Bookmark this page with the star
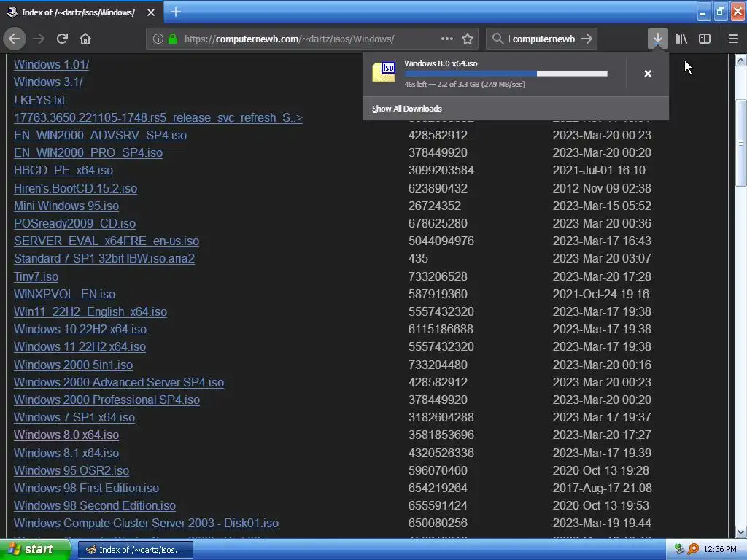 [x=468, y=39]
